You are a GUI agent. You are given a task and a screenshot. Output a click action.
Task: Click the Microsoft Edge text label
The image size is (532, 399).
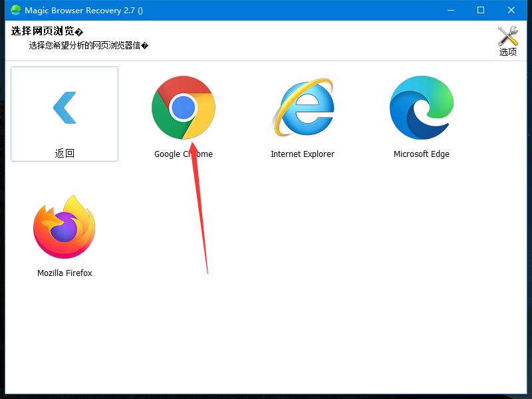tap(422, 154)
